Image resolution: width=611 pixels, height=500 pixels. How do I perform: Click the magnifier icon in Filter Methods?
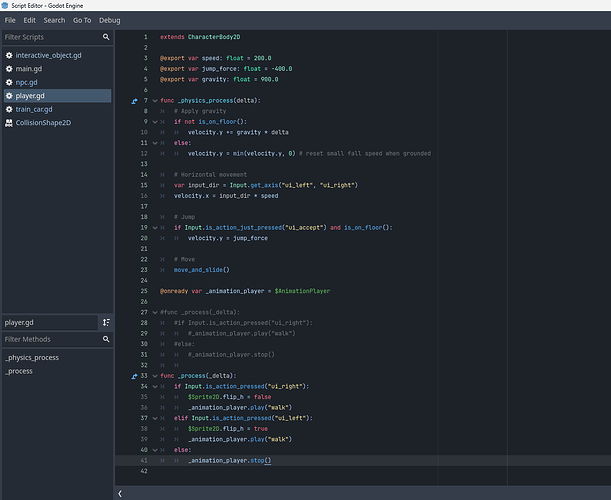pos(106,340)
